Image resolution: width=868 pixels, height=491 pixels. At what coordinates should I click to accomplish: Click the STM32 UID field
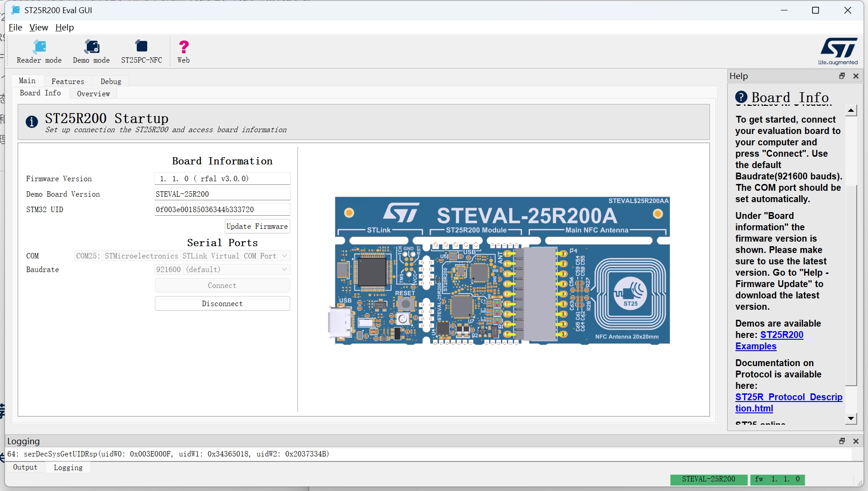(x=222, y=209)
